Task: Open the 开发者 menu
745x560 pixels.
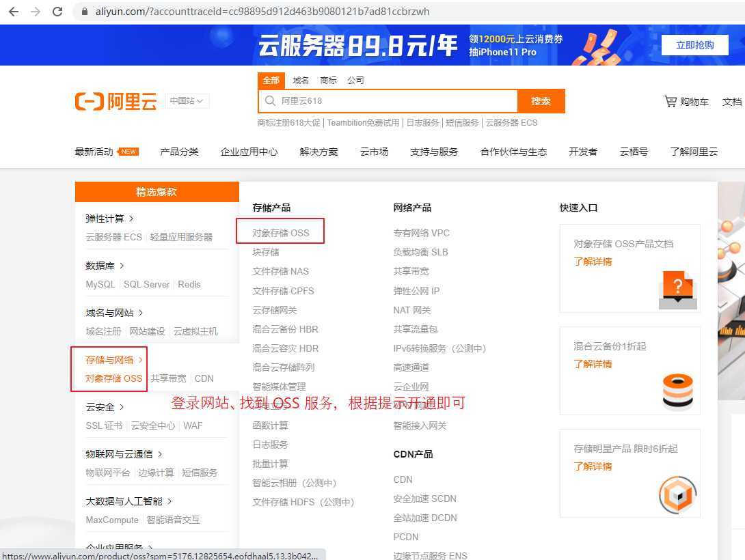Action: pyautogui.click(x=583, y=152)
